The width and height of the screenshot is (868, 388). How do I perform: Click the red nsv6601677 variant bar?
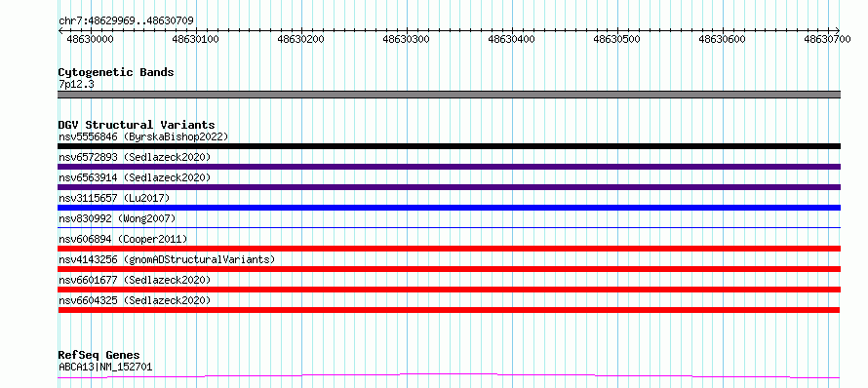(x=449, y=290)
